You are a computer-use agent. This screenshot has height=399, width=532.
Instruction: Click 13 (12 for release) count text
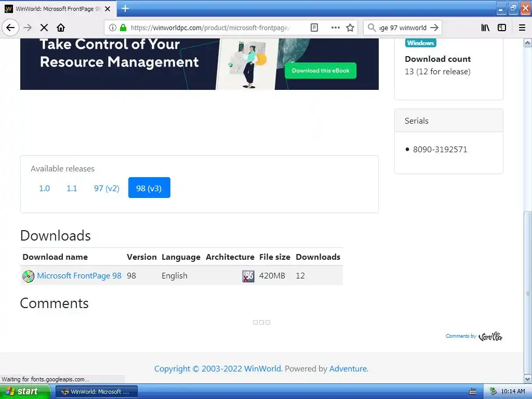437,72
